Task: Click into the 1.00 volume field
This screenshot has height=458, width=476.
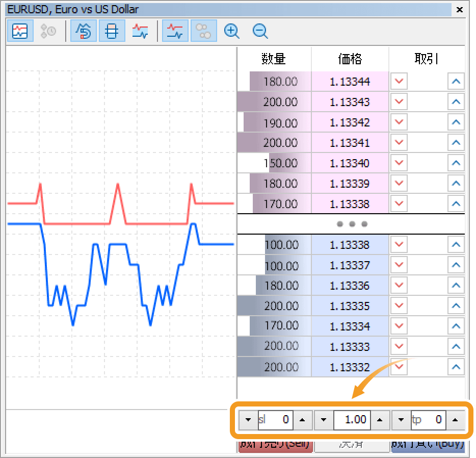Action: 352,420
